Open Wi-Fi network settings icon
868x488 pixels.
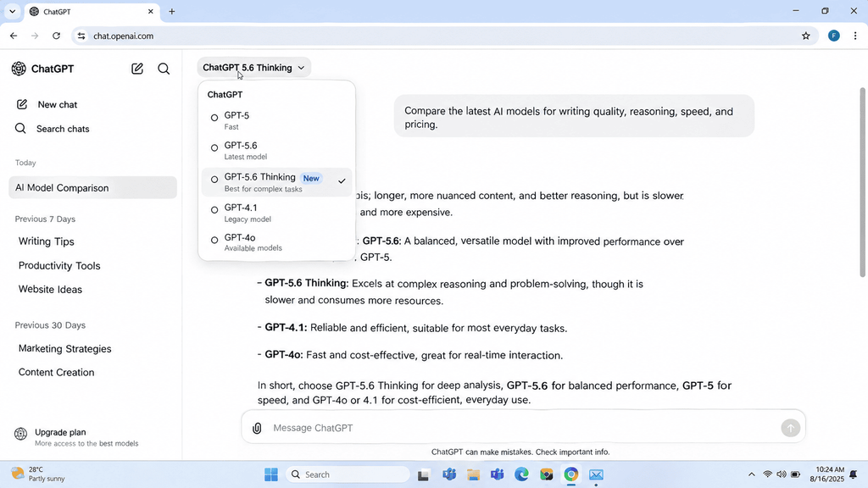coord(767,474)
